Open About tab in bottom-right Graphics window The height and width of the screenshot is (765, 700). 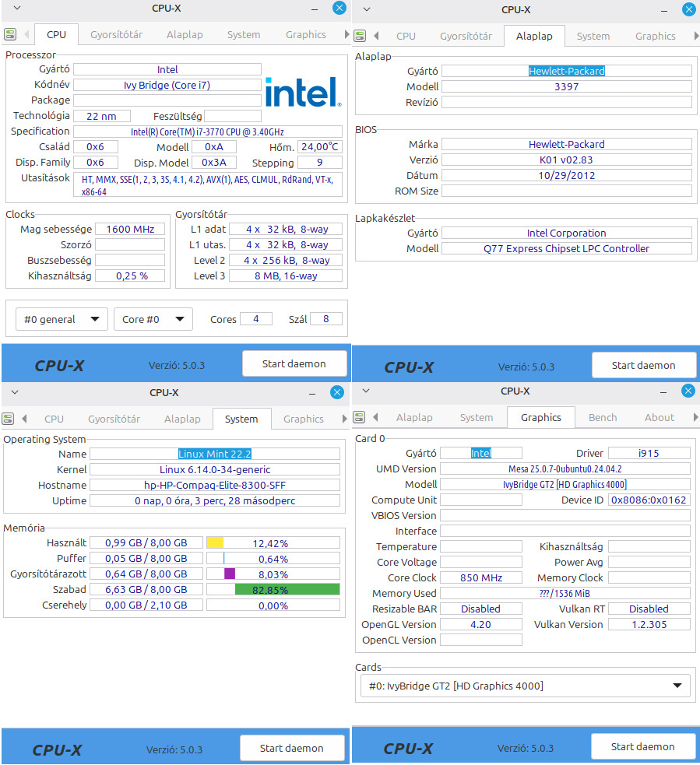click(659, 417)
